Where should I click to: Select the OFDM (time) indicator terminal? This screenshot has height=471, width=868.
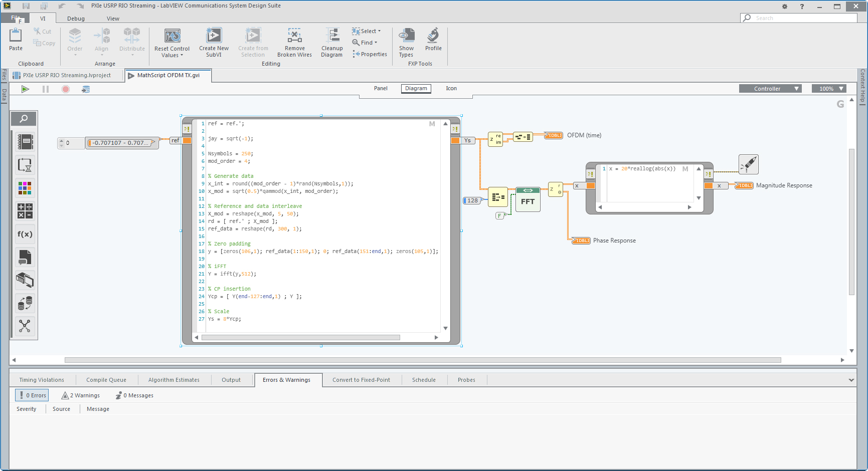pos(554,135)
